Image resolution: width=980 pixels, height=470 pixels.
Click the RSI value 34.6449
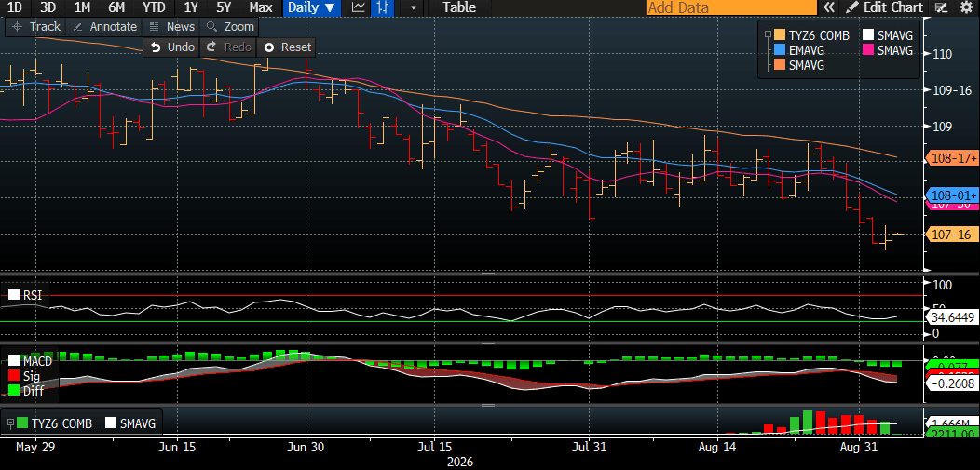[952, 318]
